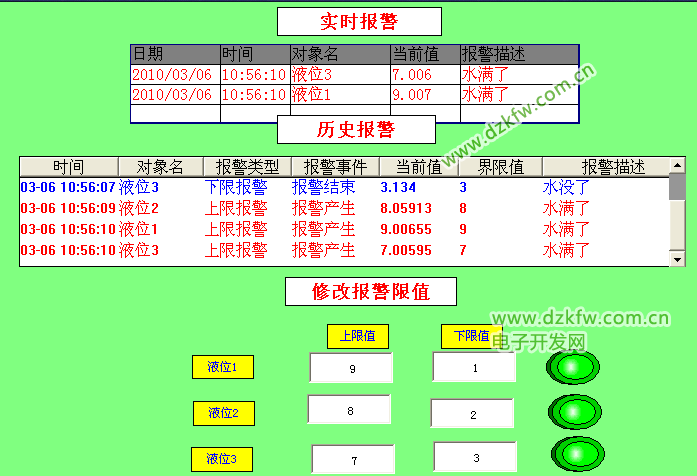This screenshot has width=697, height=476.
Task: Select 液位2 upper limit input showing 8
Action: (x=349, y=410)
